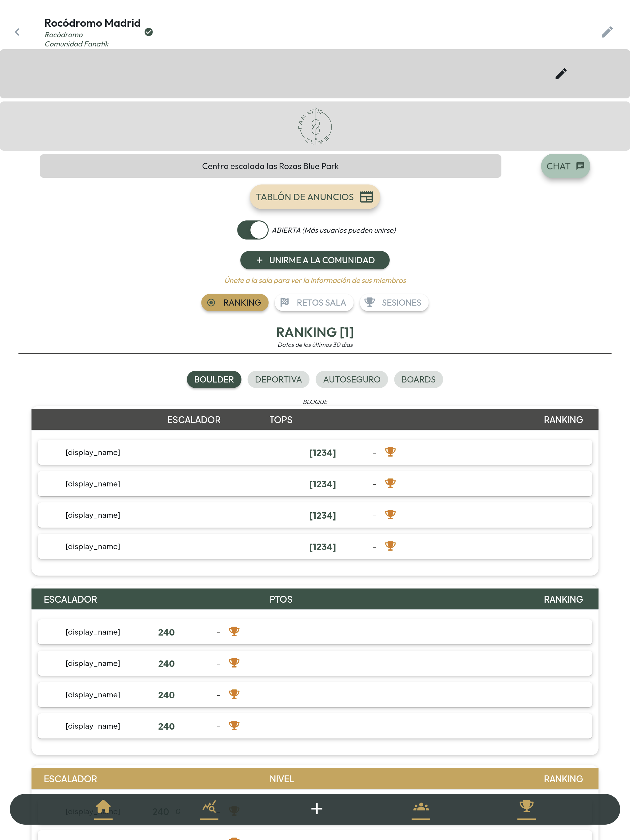Switch to the SESIONES tab
Viewport: 630px width, 840px height.
tap(394, 303)
